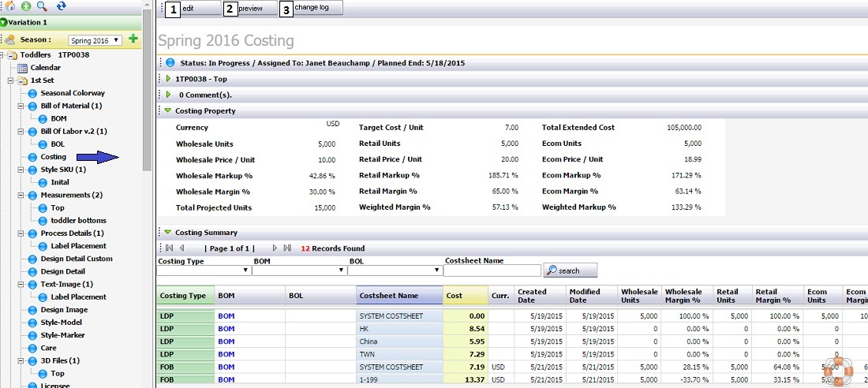Jump to last page of costing records
868x388 pixels.
click(x=287, y=248)
